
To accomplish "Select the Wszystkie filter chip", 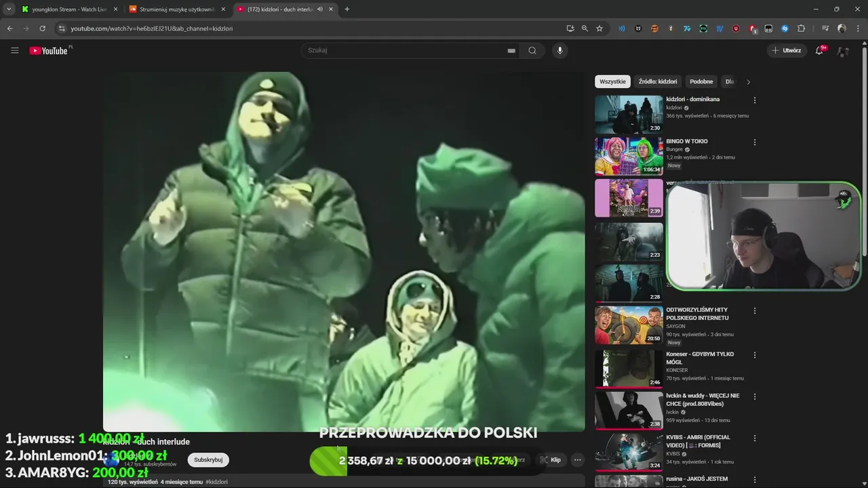I will point(612,81).
